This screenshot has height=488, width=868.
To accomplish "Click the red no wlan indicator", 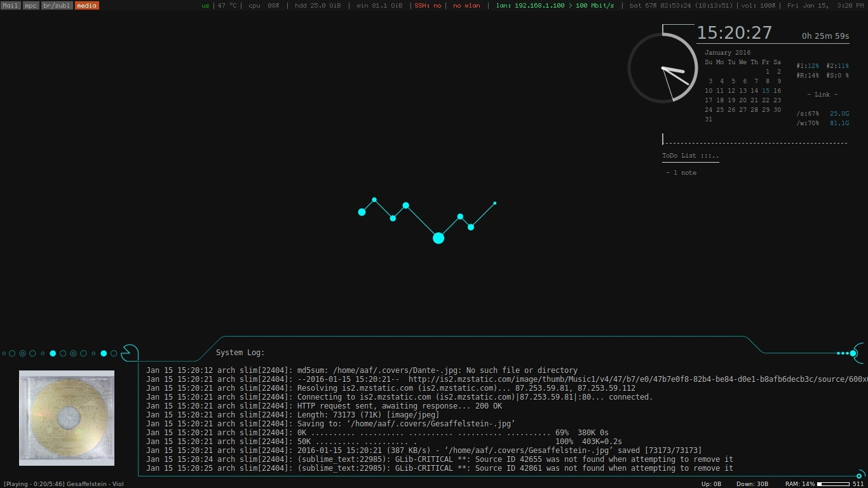I will click(x=466, y=5).
